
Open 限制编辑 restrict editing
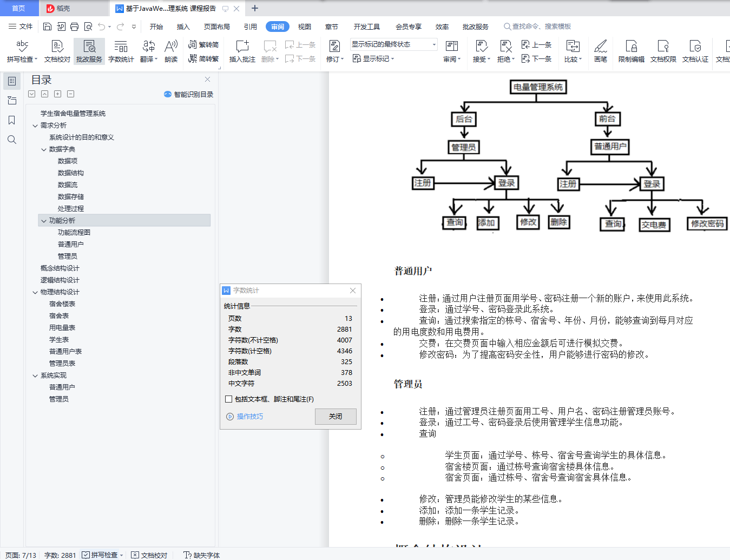coord(632,51)
